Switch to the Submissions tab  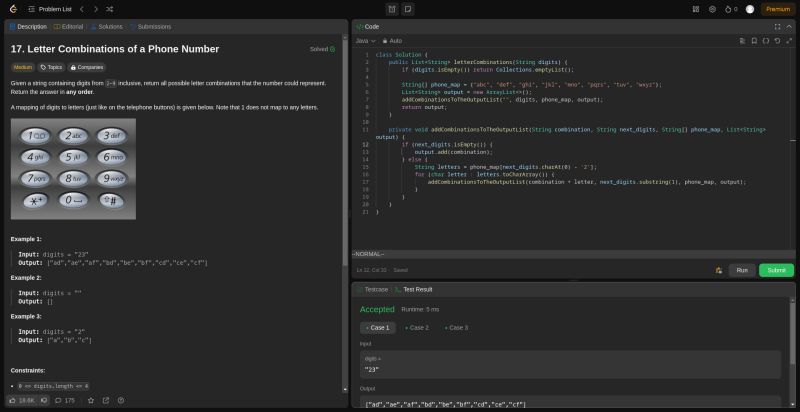(151, 27)
